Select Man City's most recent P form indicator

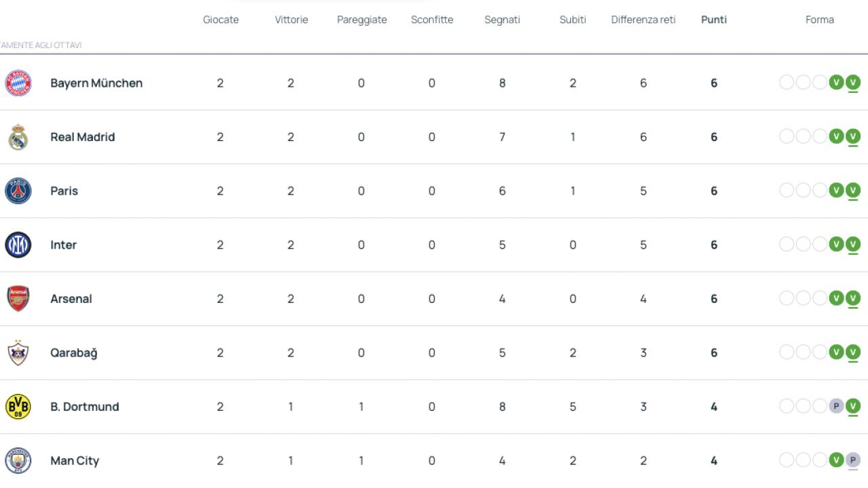[852, 460]
